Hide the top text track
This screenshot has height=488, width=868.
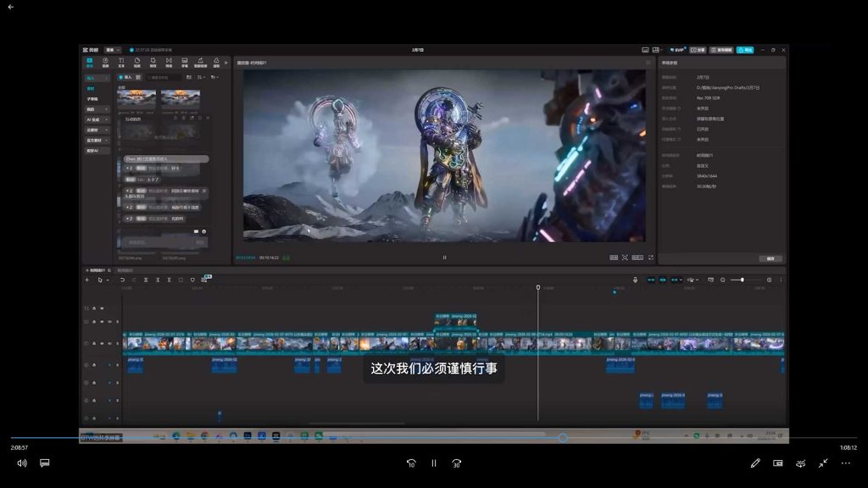[x=102, y=308]
